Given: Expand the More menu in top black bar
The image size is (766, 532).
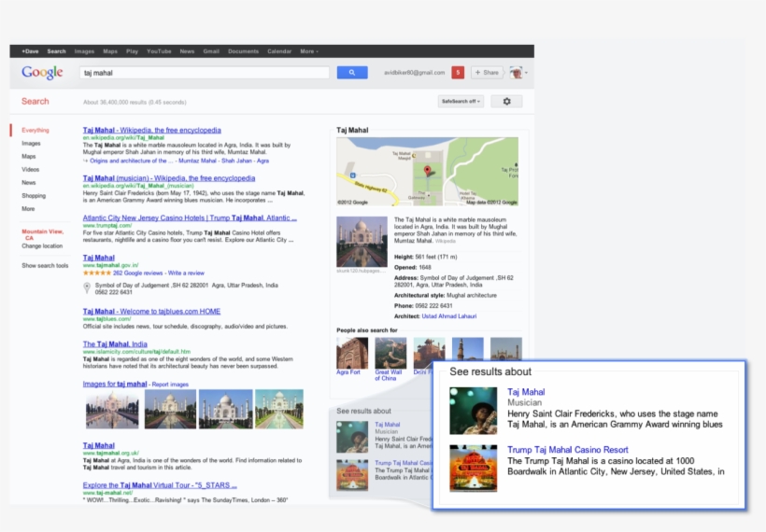Looking at the screenshot, I should click(309, 51).
